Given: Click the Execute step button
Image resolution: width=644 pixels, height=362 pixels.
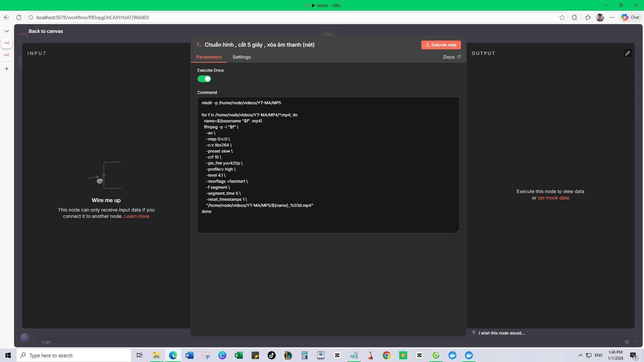Looking at the screenshot, I should pyautogui.click(x=441, y=45).
